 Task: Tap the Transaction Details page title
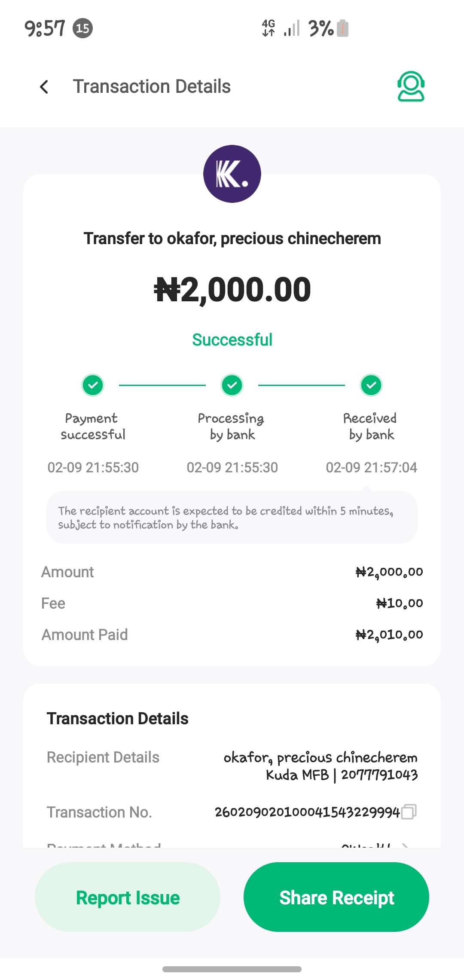[x=152, y=86]
